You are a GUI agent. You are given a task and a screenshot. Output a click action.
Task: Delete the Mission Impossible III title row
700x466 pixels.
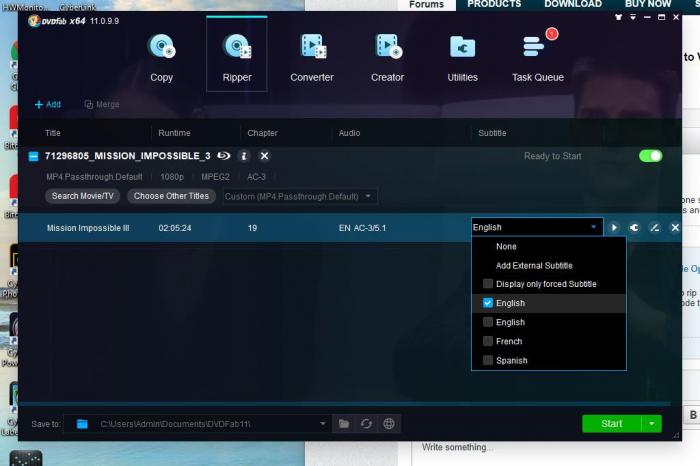pyautogui.click(x=675, y=228)
